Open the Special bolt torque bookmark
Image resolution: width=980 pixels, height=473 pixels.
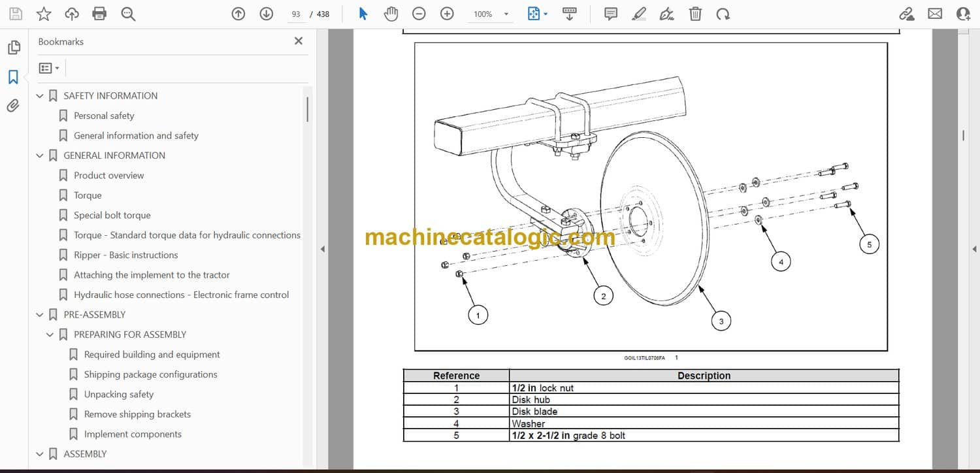pyautogui.click(x=112, y=215)
